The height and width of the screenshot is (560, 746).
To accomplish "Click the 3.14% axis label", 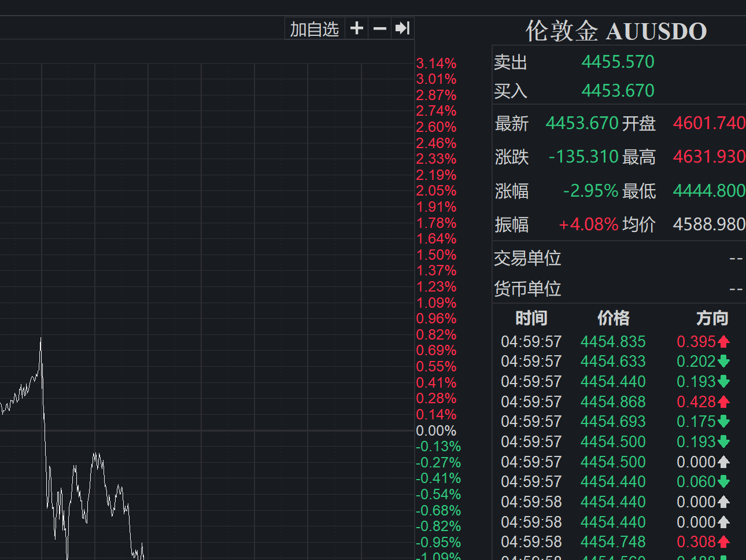I will [436, 63].
